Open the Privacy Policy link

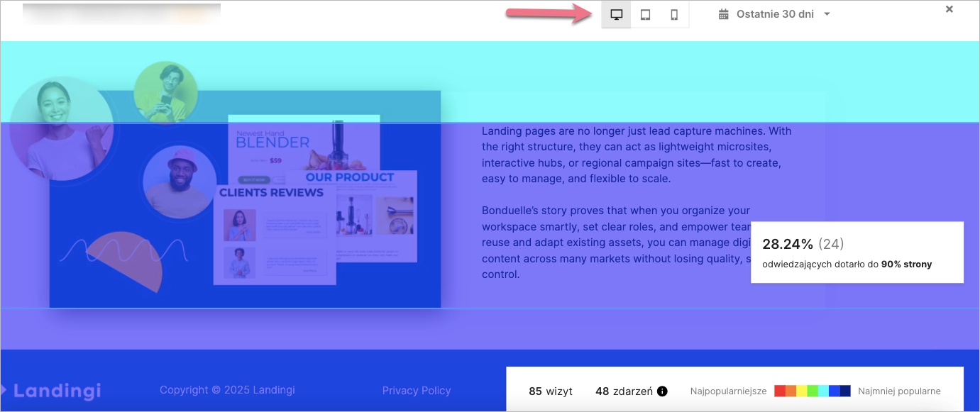[x=416, y=390]
